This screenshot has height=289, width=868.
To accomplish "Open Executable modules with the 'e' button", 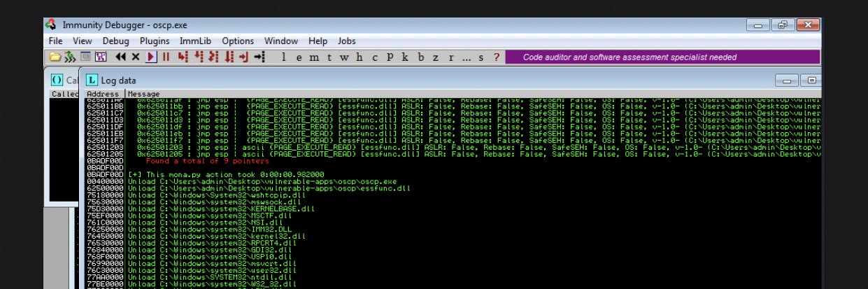I will 299,57.
